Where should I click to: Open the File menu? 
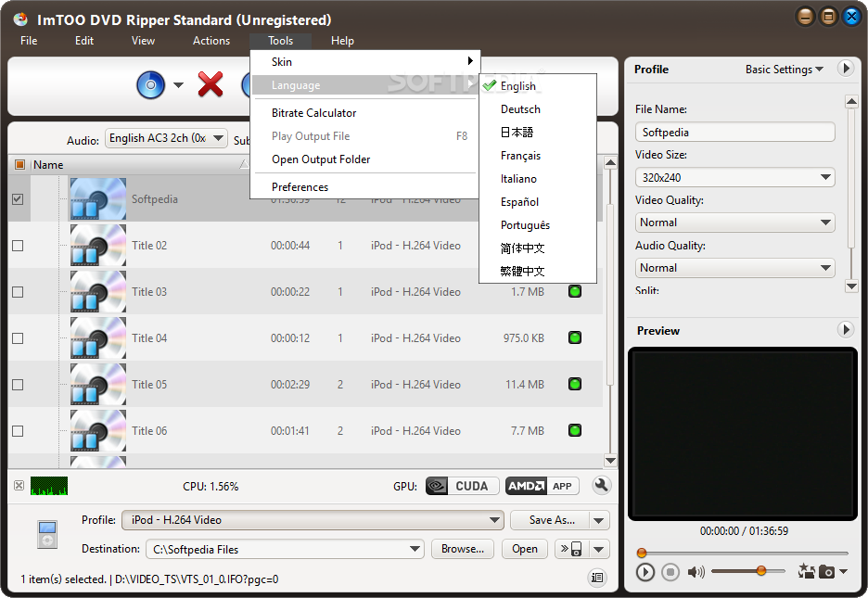[x=29, y=41]
